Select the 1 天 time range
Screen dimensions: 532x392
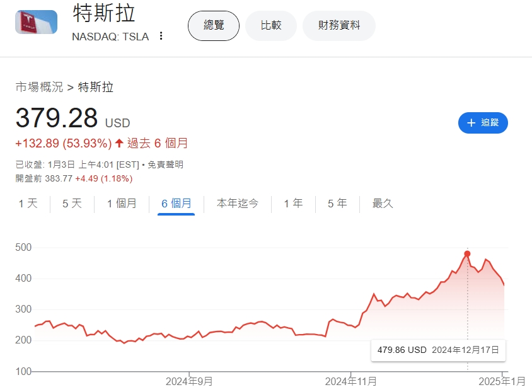point(28,204)
